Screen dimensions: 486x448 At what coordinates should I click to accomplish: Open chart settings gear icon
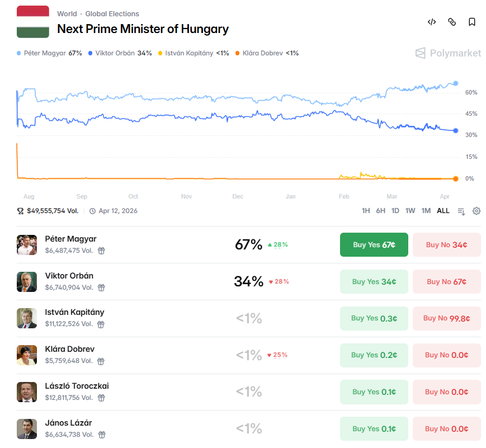(x=476, y=211)
